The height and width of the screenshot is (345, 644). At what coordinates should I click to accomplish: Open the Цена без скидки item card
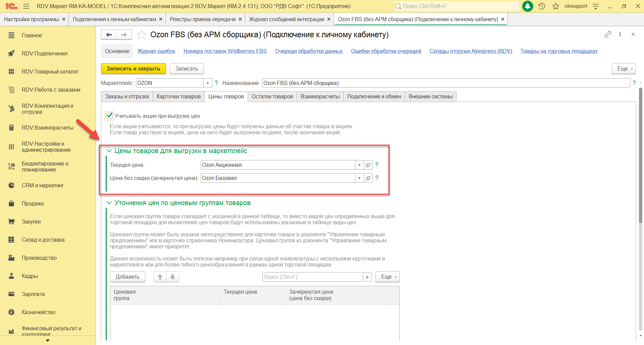368,178
